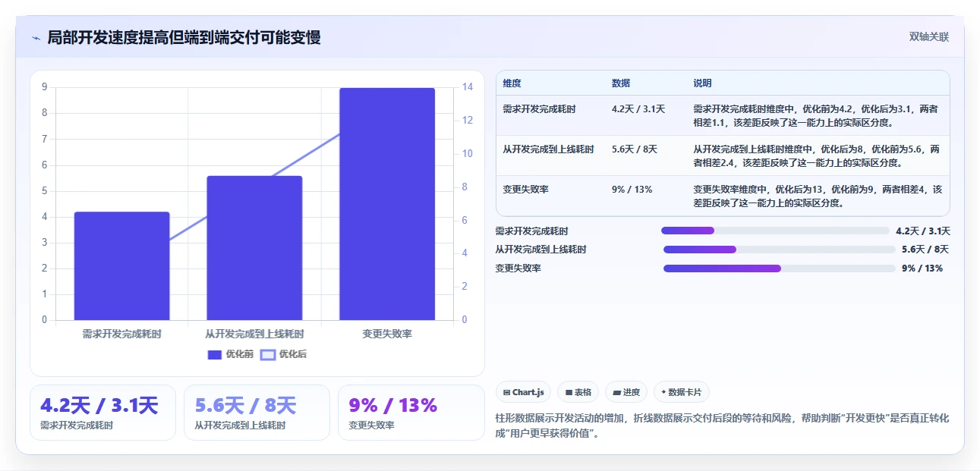Click the x-axis label 变更失败率
This screenshot has height=471, width=980.
[387, 334]
